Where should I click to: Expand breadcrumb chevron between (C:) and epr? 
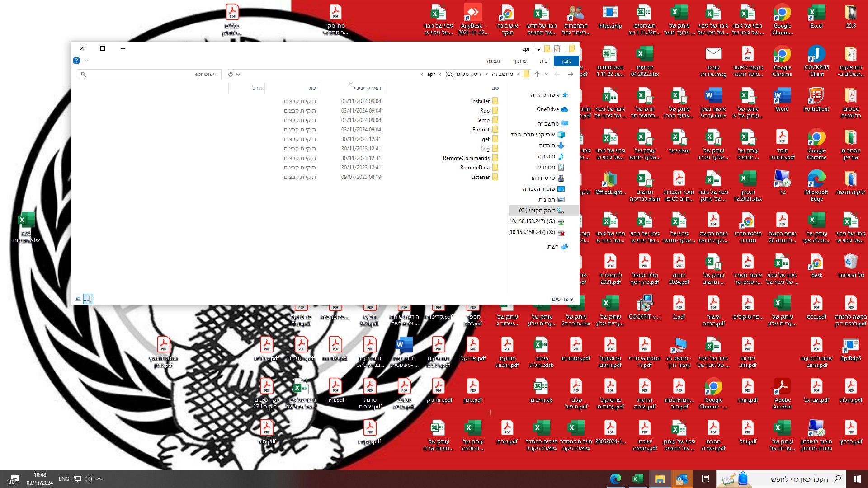tap(440, 74)
